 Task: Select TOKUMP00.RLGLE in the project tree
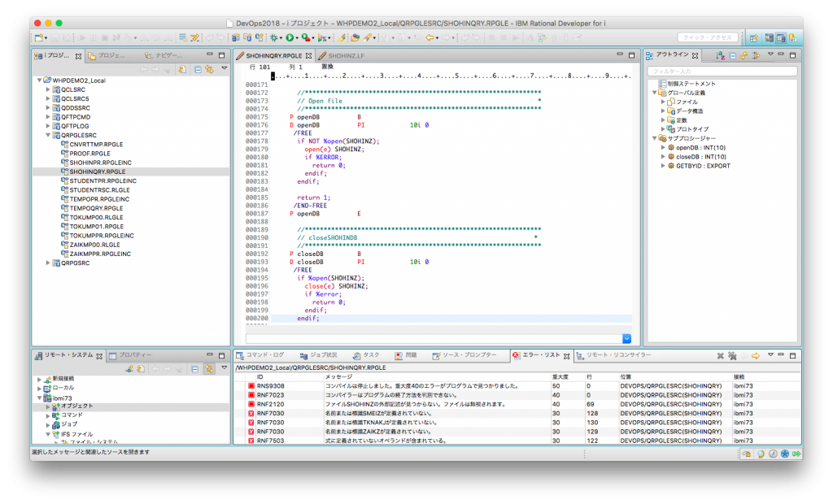[x=96, y=217]
